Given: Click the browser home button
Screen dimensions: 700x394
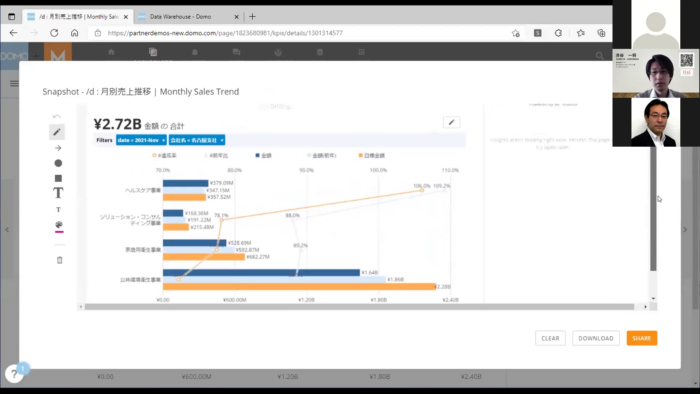Looking at the screenshot, I should 75,33.
